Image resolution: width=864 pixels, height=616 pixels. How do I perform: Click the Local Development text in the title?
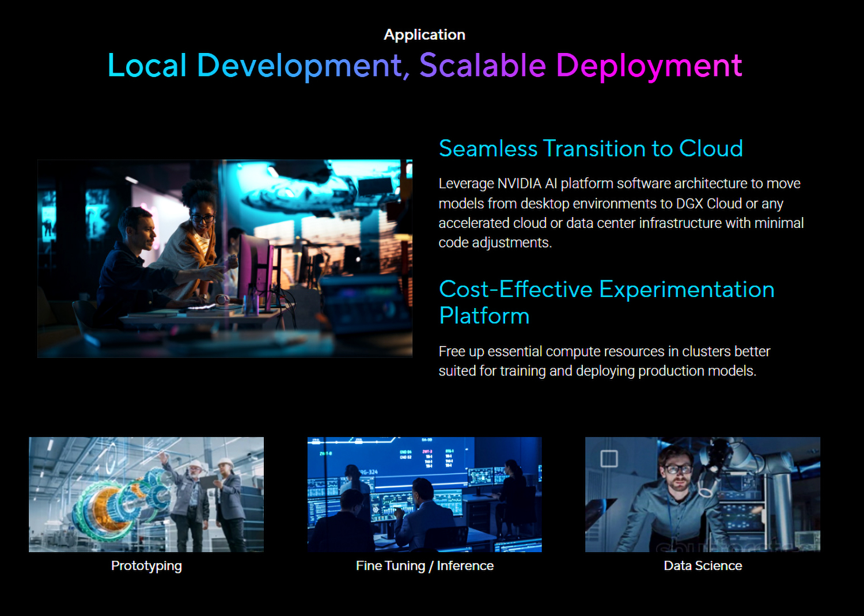click(257, 66)
